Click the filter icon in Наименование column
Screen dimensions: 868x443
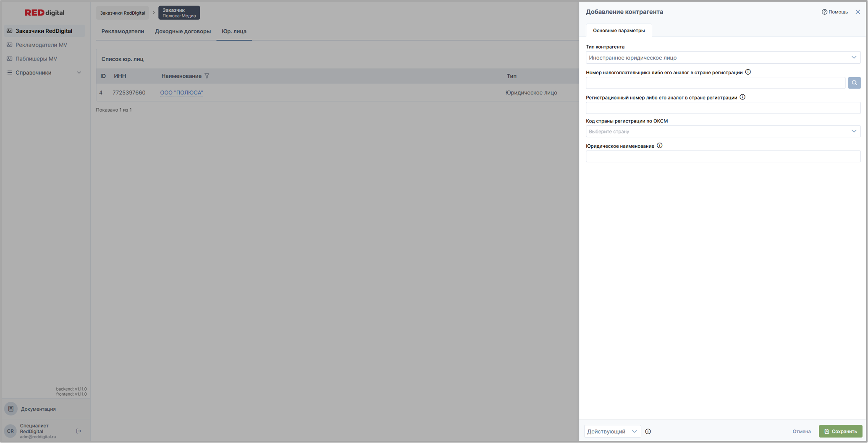(207, 76)
